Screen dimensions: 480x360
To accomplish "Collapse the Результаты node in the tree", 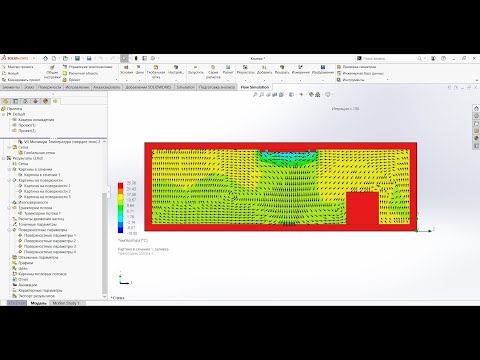I will pos(4,158).
